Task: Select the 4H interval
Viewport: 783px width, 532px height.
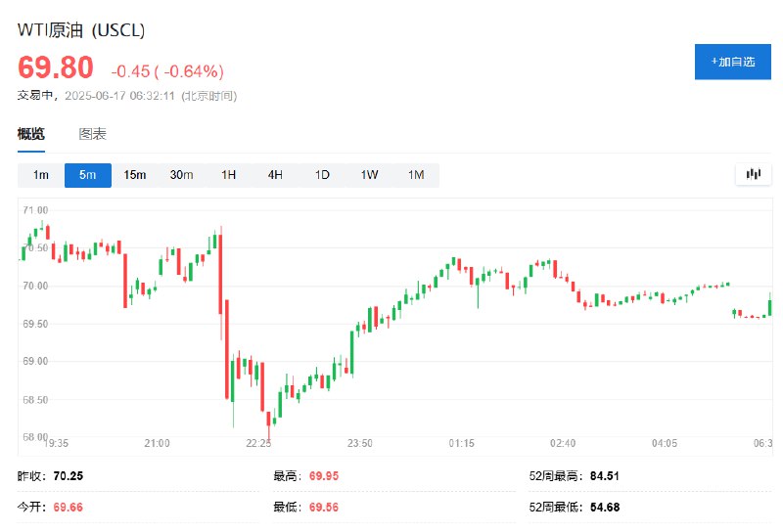Action: tap(275, 175)
